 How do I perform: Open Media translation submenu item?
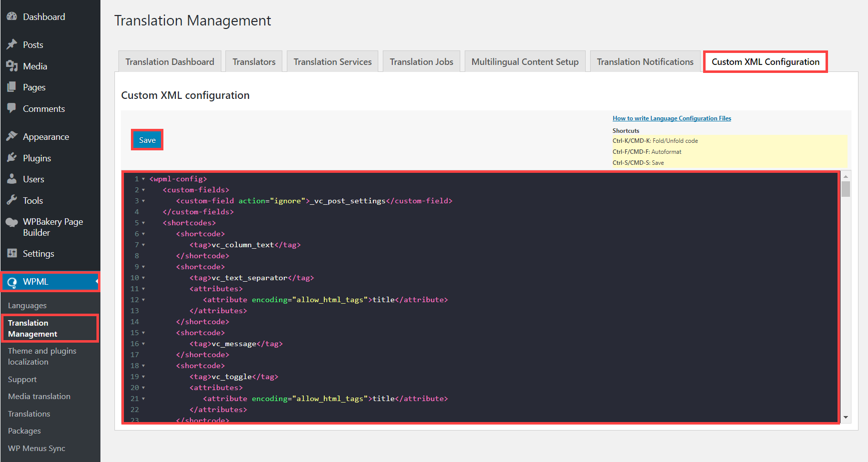pyautogui.click(x=39, y=396)
